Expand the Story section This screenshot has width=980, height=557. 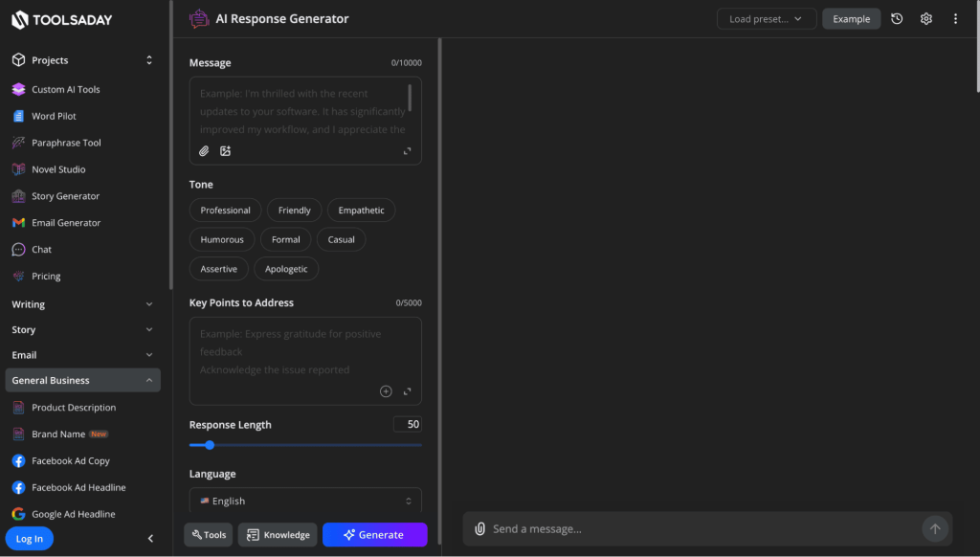pyautogui.click(x=82, y=329)
